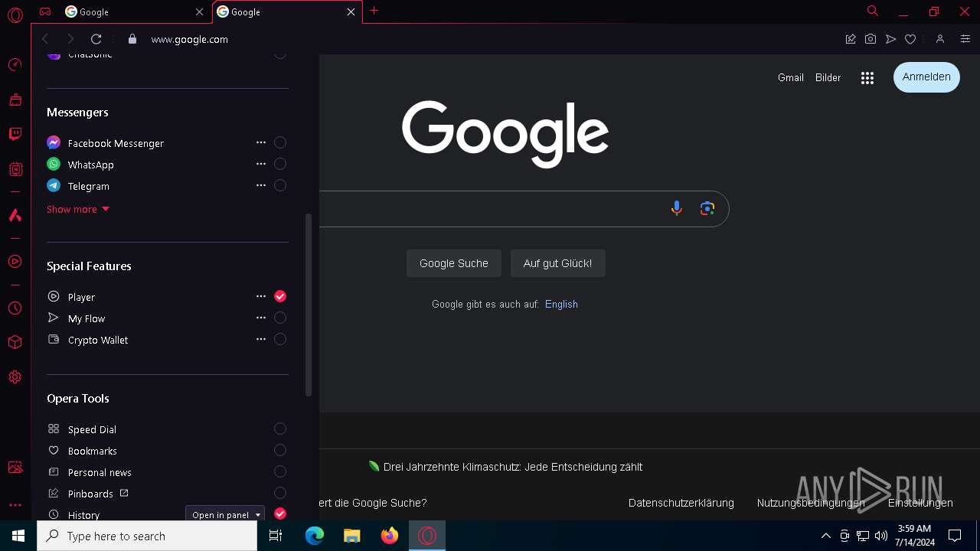
Task: Enable My Flow in sidebar
Action: 280,318
